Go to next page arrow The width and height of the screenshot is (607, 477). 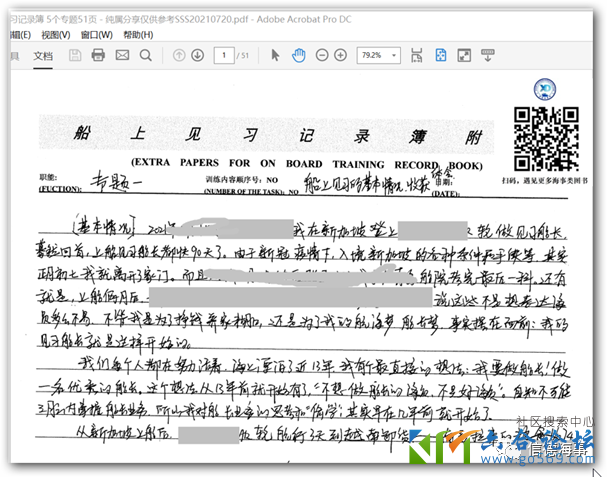click(x=197, y=55)
